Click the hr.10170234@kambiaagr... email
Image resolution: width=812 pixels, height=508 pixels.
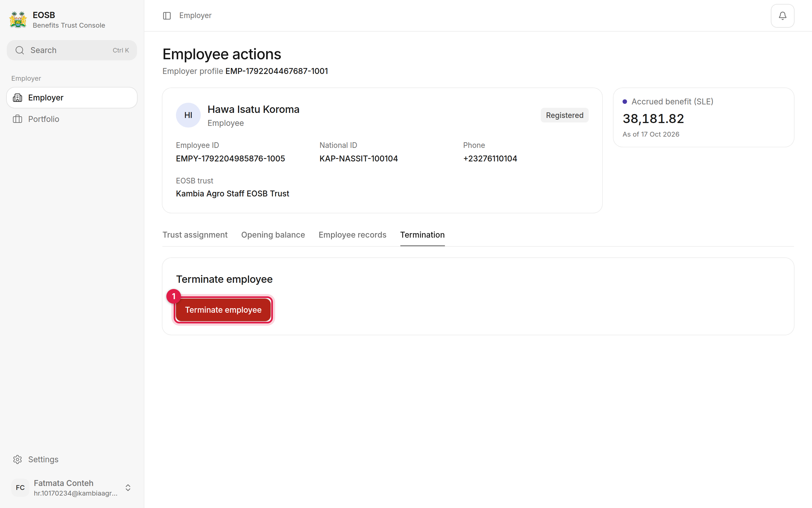(76, 493)
